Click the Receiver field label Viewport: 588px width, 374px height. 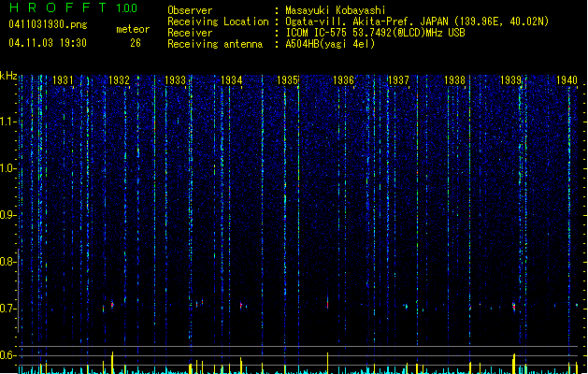click(190, 33)
